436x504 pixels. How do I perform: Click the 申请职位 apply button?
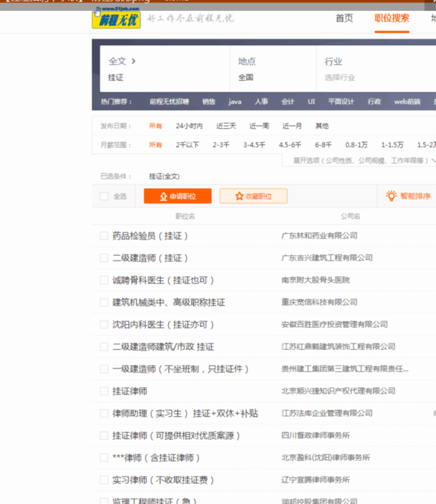point(178,196)
